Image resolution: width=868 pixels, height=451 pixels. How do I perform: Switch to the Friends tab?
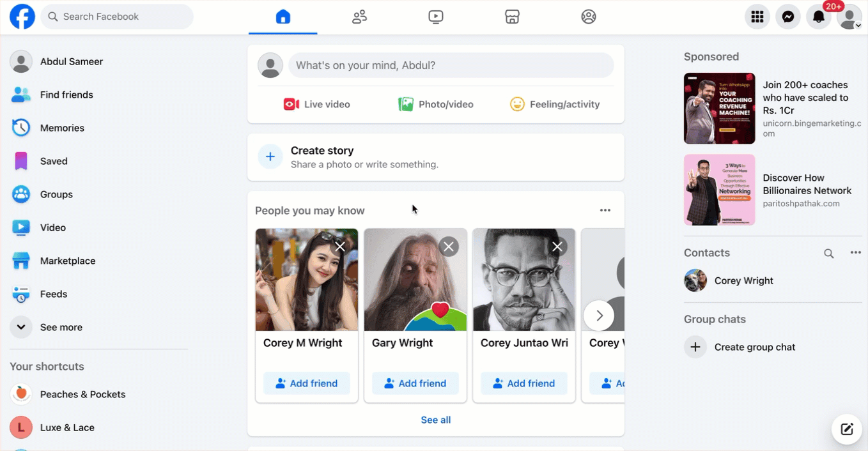359,17
